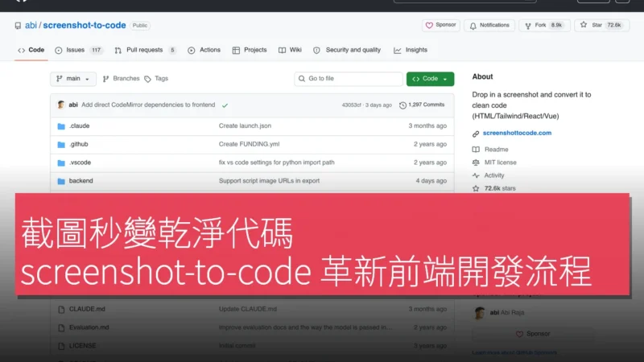Focus the Go to file search field
The width and height of the screenshot is (644, 362).
click(x=349, y=79)
